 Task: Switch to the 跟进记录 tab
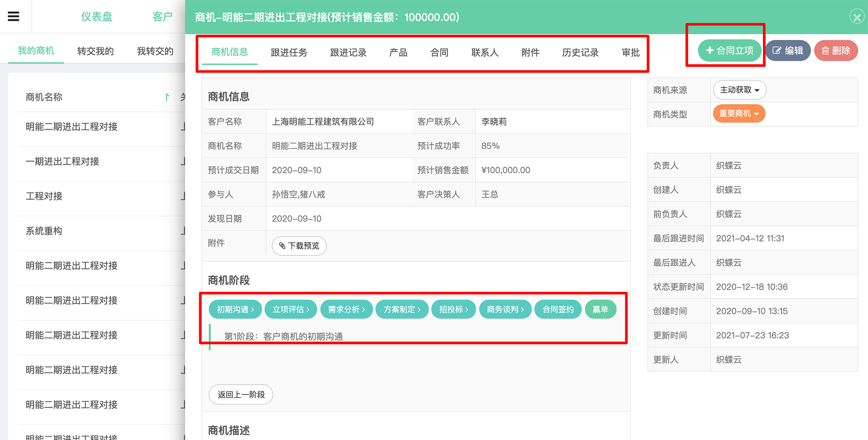[348, 53]
